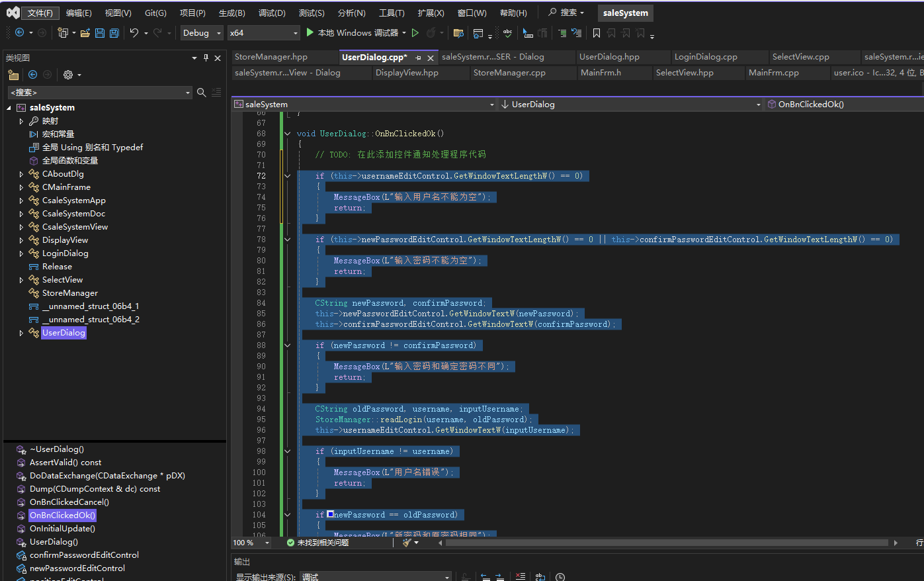Click the clear all output icon
924x581 pixels.
[x=521, y=577]
